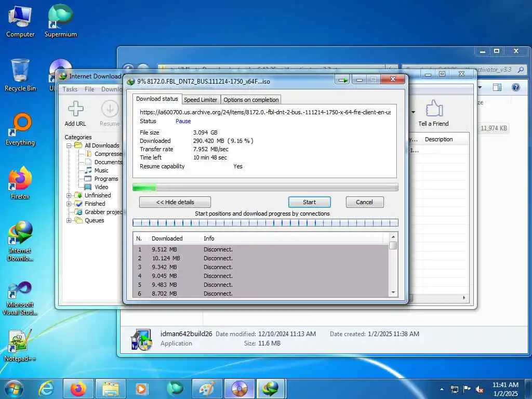532x399 pixels.
Task: Select the Music category
Action: 101,170
